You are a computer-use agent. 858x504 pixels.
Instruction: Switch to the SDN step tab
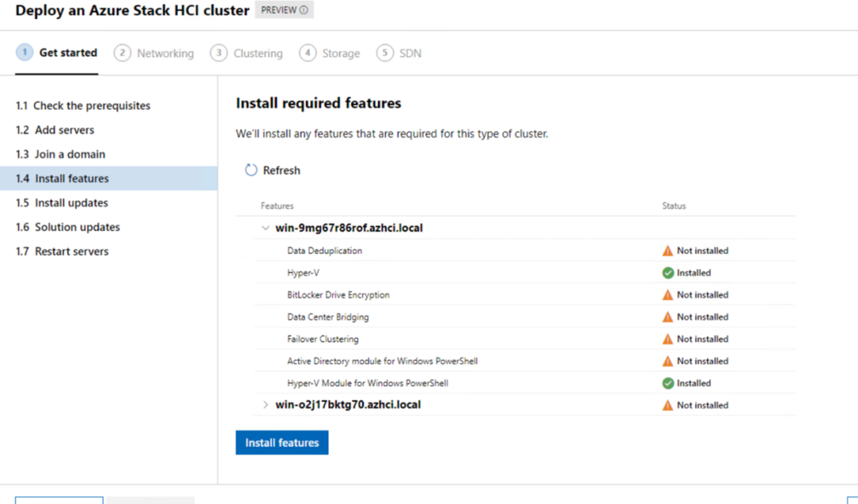click(x=399, y=53)
